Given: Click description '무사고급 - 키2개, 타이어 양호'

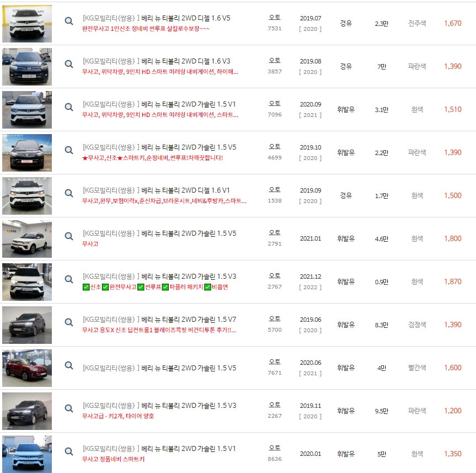Looking at the screenshot, I should tap(118, 416).
